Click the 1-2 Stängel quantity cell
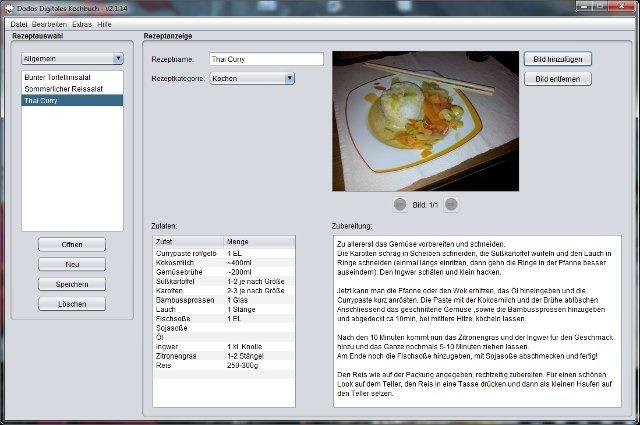640x425 pixels. coord(260,356)
